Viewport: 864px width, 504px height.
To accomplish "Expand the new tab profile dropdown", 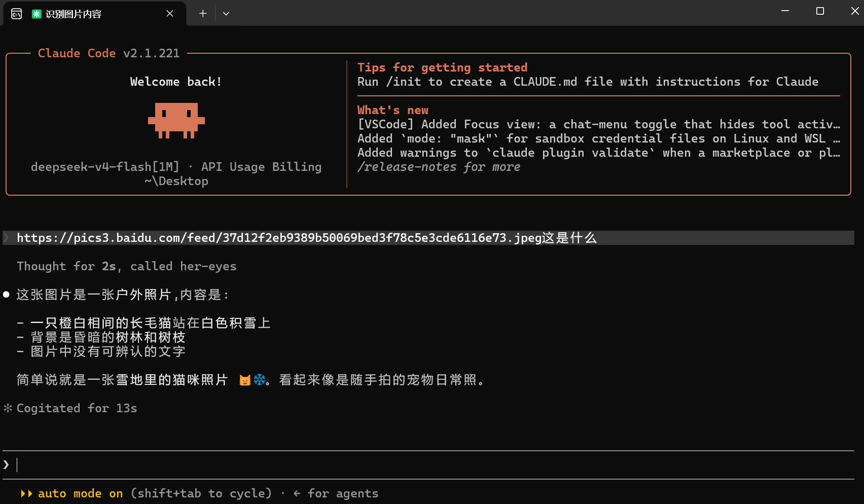I will pyautogui.click(x=226, y=14).
